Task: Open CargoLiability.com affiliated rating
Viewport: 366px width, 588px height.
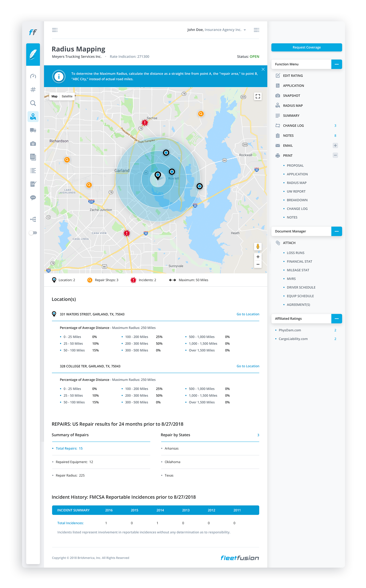Action: tap(293, 339)
